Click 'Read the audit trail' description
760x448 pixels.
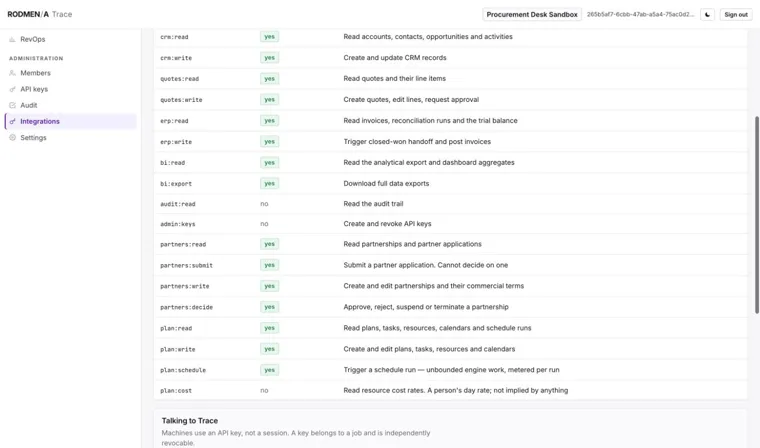pyautogui.click(x=373, y=204)
